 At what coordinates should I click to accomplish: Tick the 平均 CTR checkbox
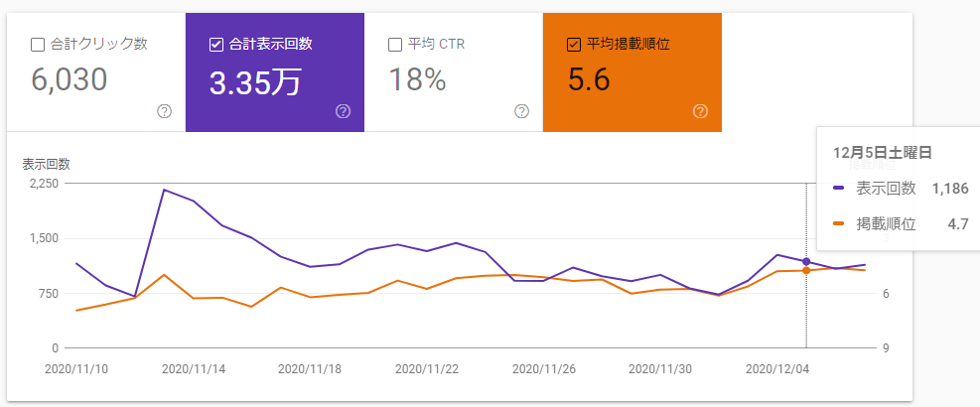click(395, 45)
